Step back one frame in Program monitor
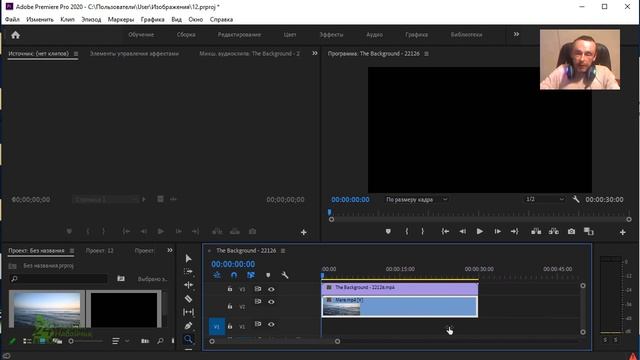This screenshot has height=360, width=640. tap(462, 231)
